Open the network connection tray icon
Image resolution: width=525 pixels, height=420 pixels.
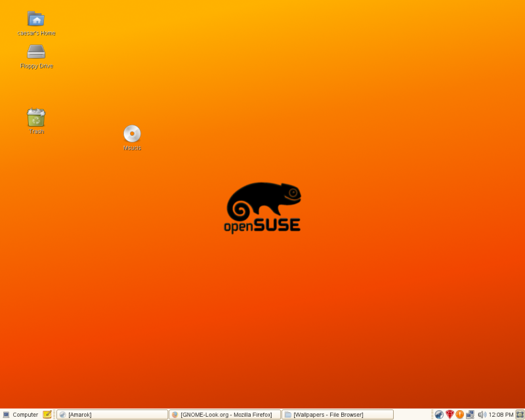tap(470, 415)
